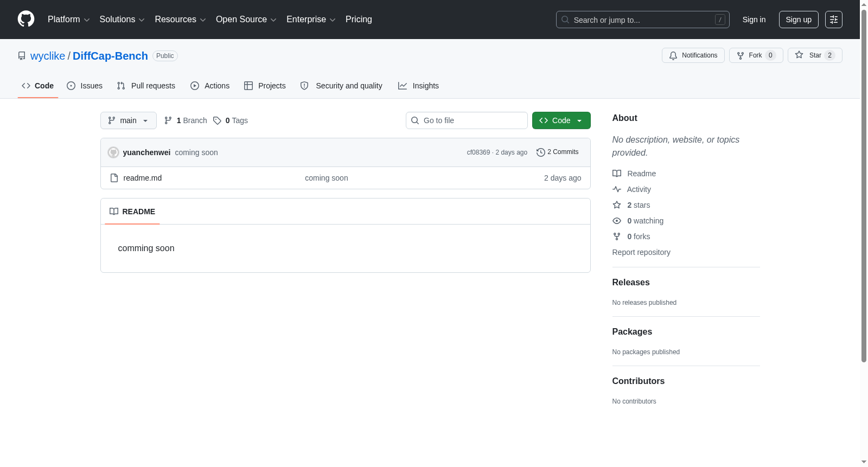Screen dimensions: 868x467
Task: Click the repository icon beside wyclike
Action: pyautogui.click(x=22, y=56)
